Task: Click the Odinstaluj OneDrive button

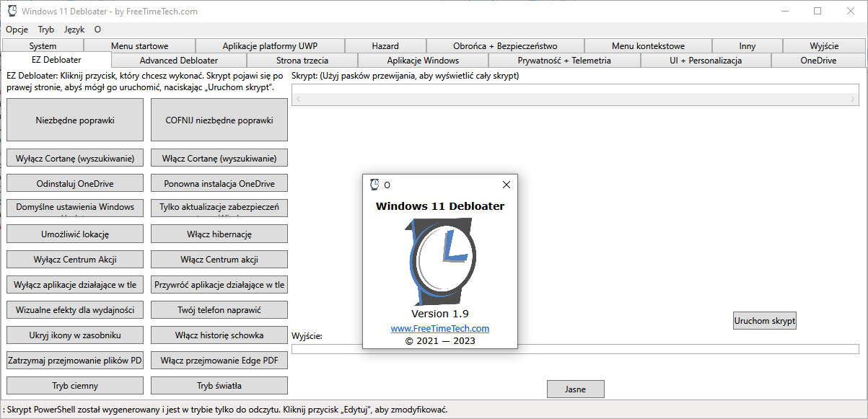Action: click(x=75, y=183)
